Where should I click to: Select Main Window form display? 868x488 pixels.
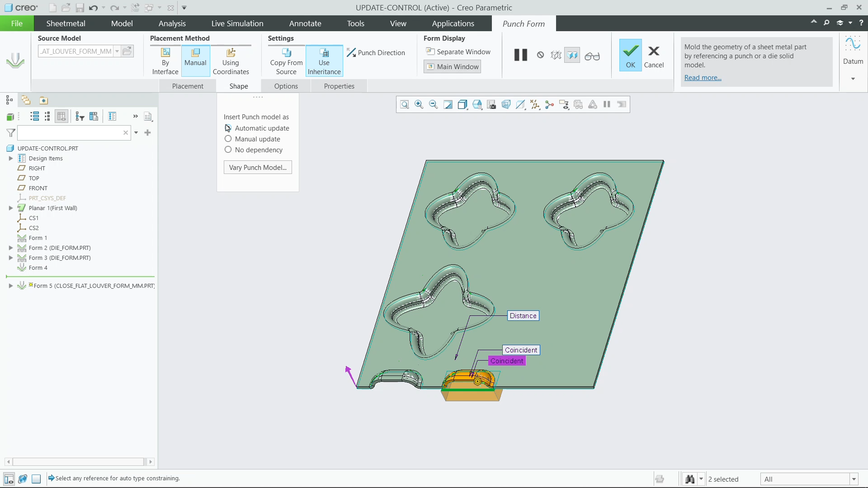click(x=452, y=67)
